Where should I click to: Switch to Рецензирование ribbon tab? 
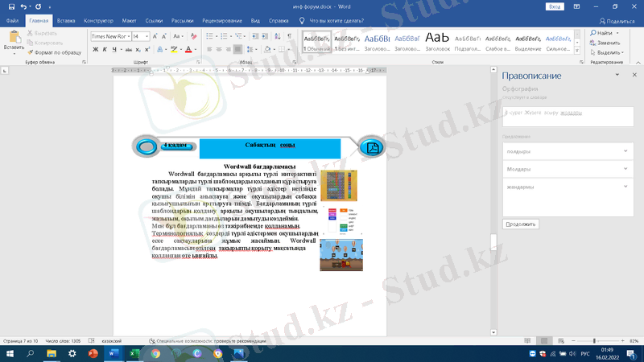[222, 21]
